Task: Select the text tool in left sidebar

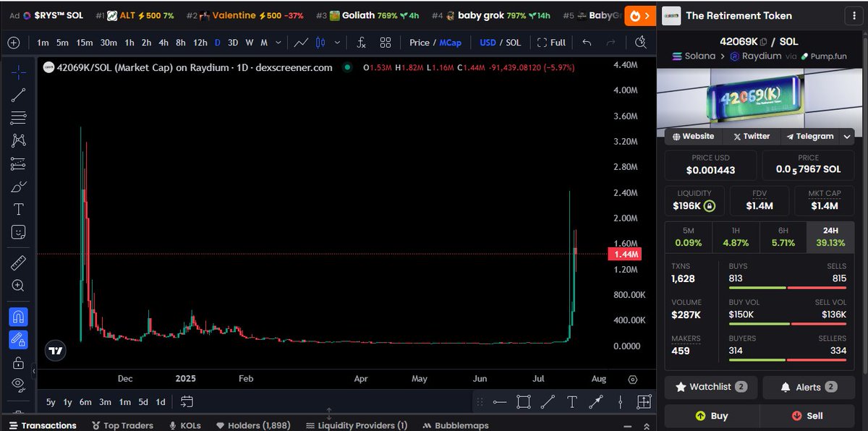Action: [19, 210]
